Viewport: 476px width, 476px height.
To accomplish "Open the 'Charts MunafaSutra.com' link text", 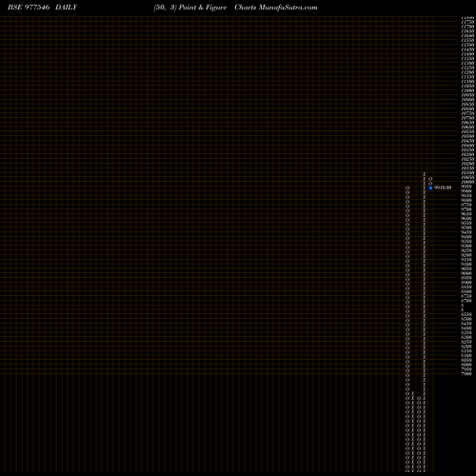I will pos(276,8).
